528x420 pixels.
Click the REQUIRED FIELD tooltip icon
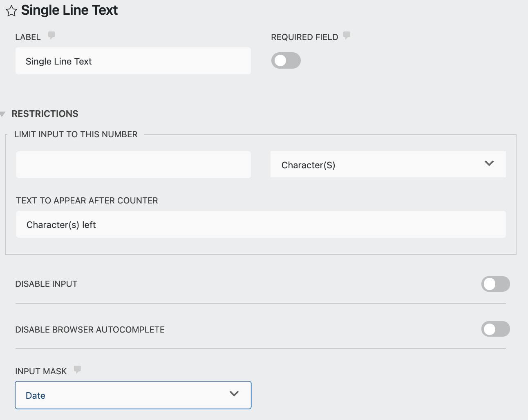pyautogui.click(x=346, y=35)
